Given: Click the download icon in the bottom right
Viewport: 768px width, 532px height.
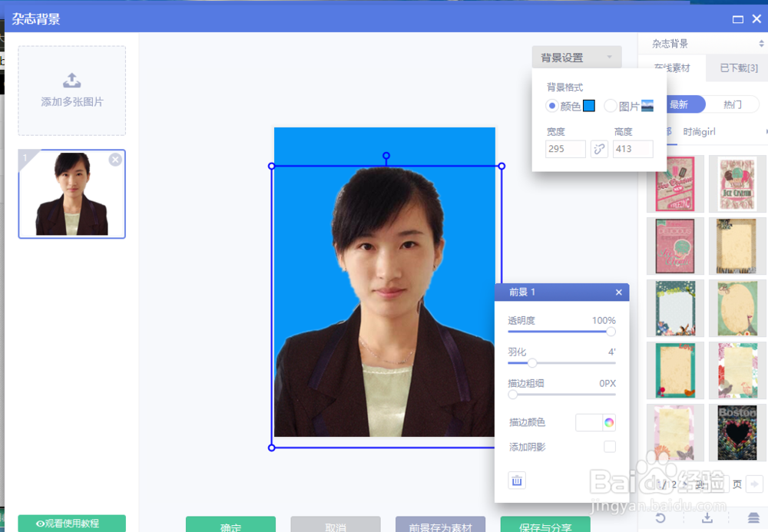Looking at the screenshot, I should (x=707, y=518).
